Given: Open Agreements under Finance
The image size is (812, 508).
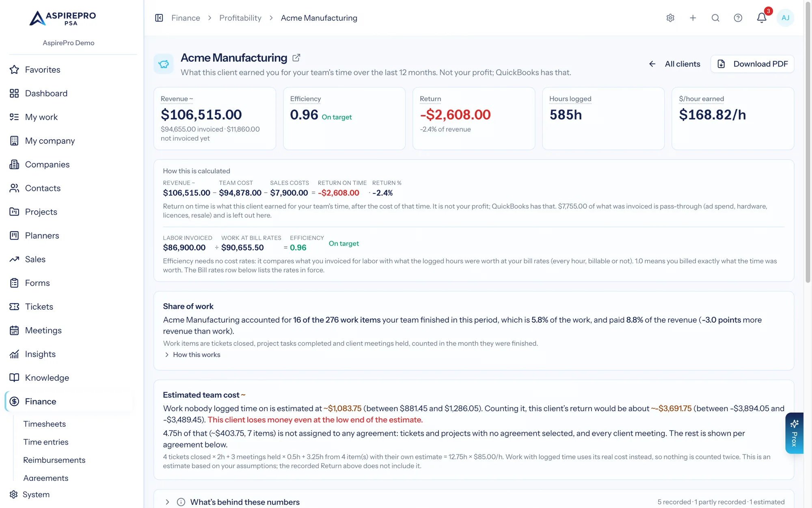Looking at the screenshot, I should [x=46, y=478].
